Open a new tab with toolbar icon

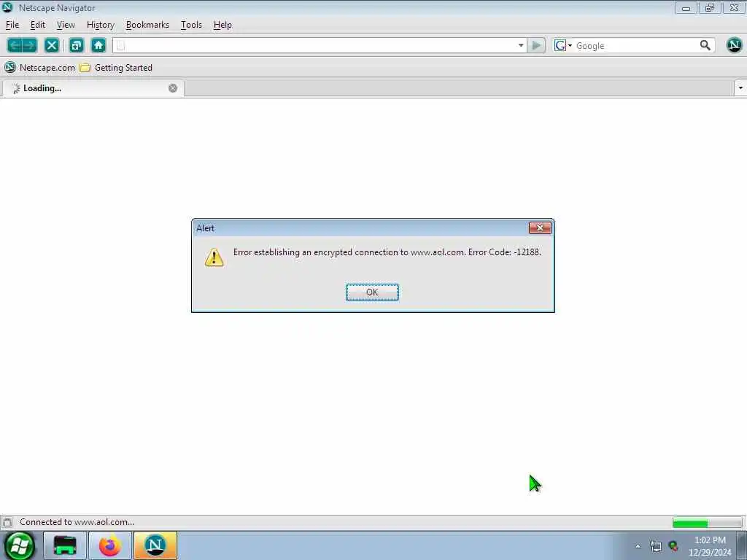pyautogui.click(x=76, y=45)
